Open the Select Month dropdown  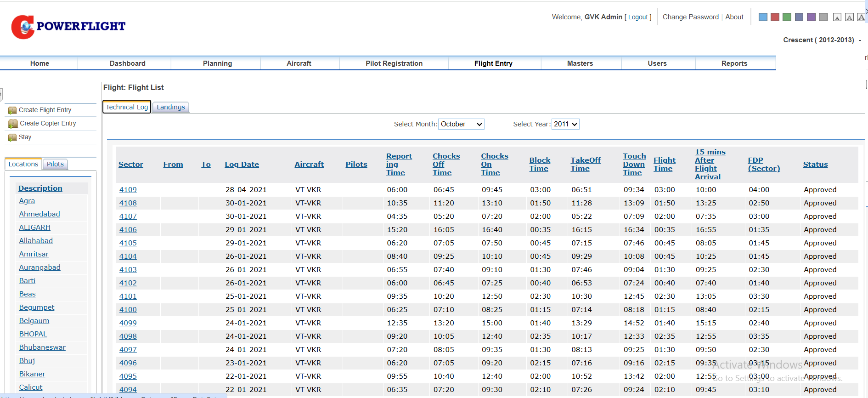[461, 124]
